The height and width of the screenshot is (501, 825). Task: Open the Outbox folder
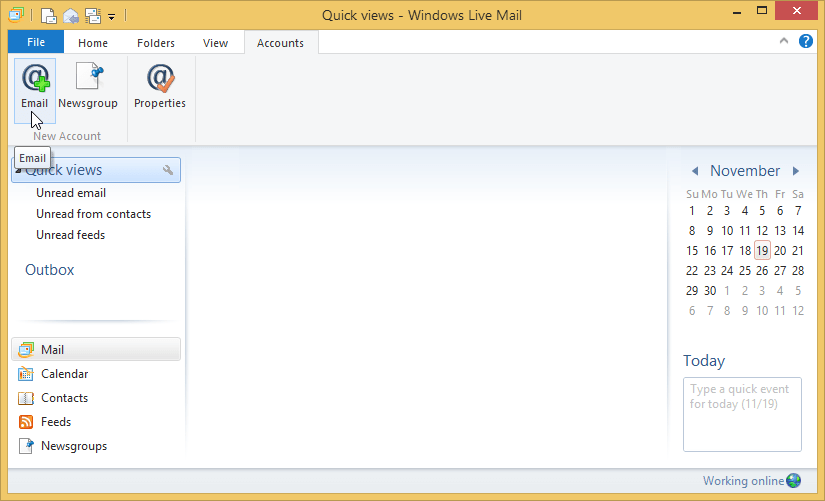pyautogui.click(x=49, y=269)
